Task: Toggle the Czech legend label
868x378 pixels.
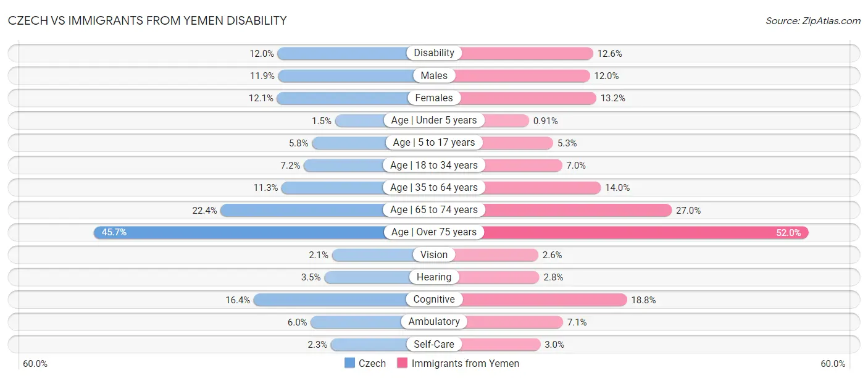Action: coord(372,363)
